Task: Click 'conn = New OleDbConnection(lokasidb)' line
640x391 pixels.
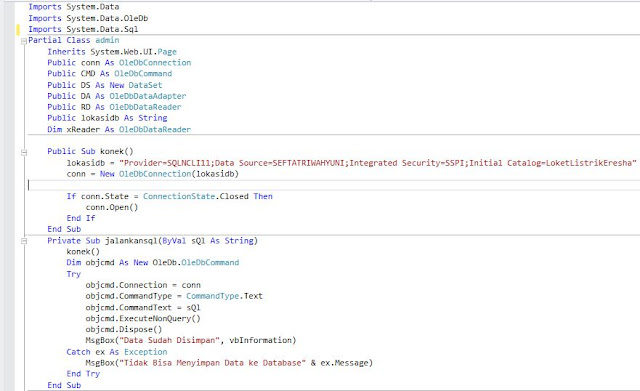Action: [153, 174]
